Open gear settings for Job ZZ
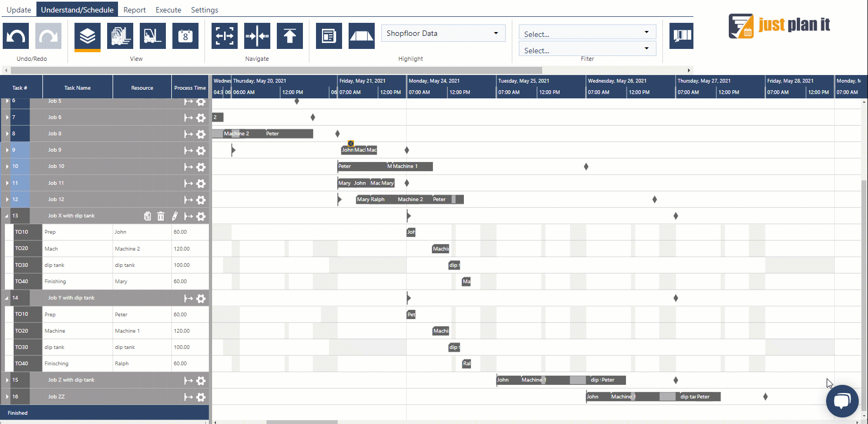The height and width of the screenshot is (424, 868). click(201, 397)
